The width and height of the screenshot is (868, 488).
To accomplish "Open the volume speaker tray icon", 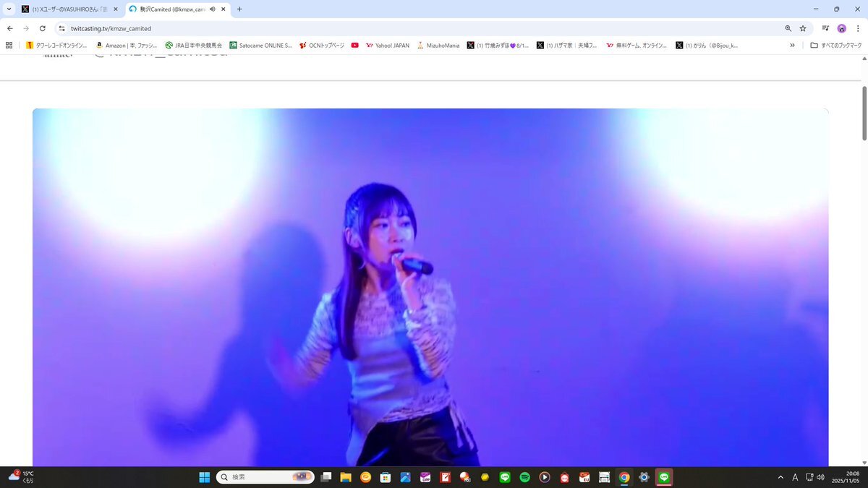I will pos(821,477).
